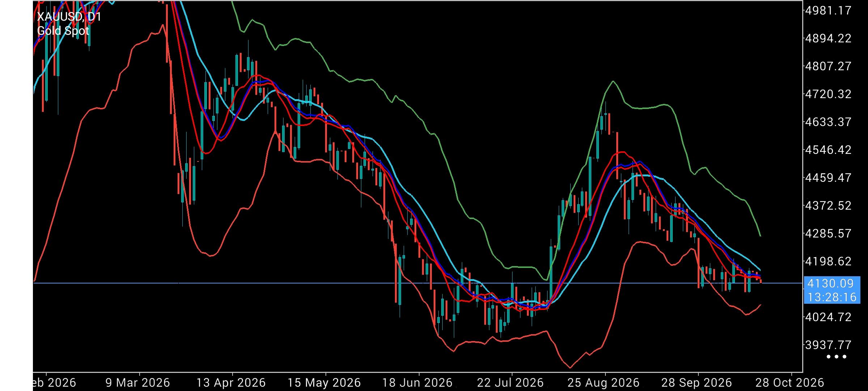
Task: Select the 25 Aug 2026 date label
Action: pyautogui.click(x=603, y=383)
